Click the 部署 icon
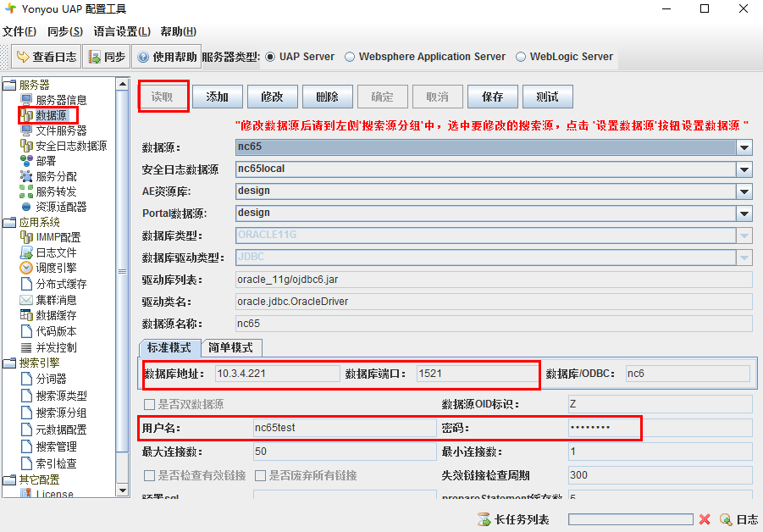This screenshot has width=763, height=532. (26, 161)
